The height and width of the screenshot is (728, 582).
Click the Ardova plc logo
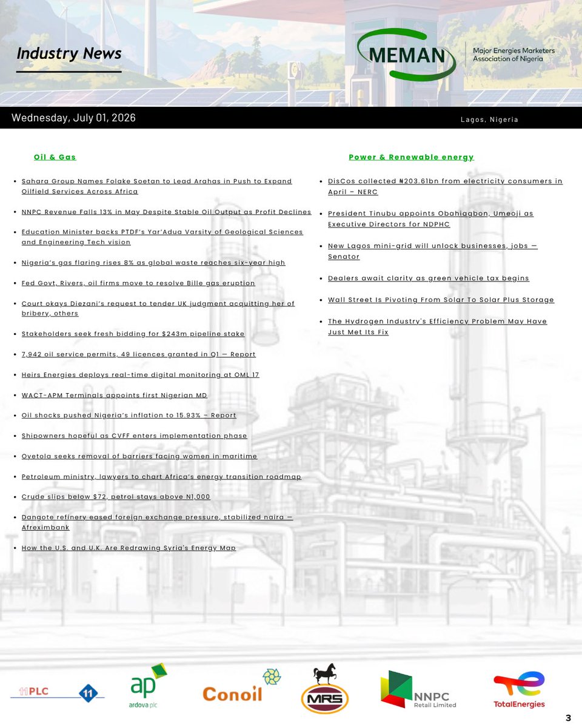148,686
